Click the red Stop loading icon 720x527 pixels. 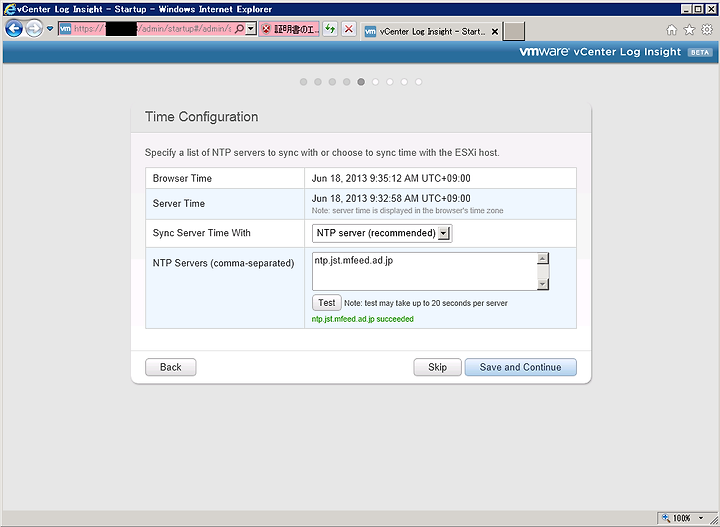click(x=349, y=29)
